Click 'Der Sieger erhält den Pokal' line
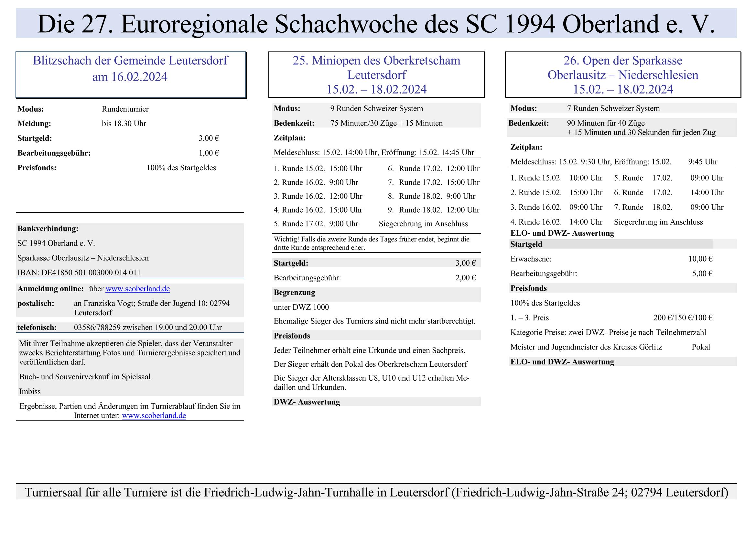Image resolution: width=756 pixels, height=535 pixels. [371, 364]
